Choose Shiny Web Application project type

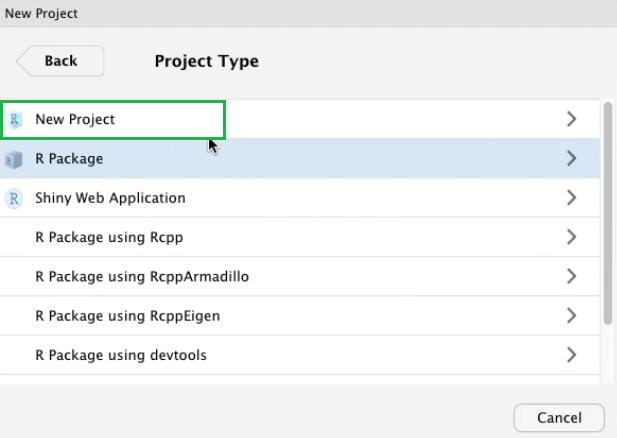point(110,198)
